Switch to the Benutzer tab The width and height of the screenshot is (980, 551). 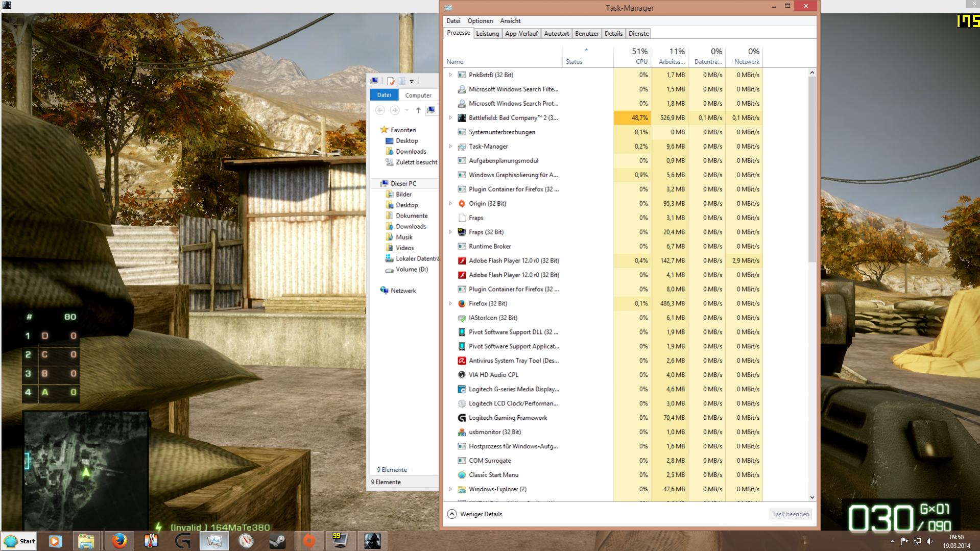pyautogui.click(x=586, y=34)
